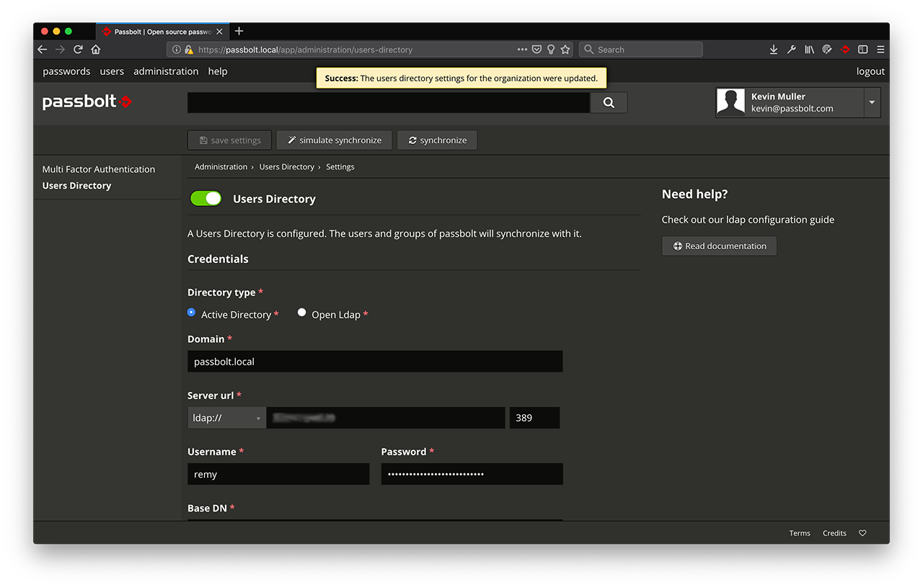
Task: Open developer tools wrench icon
Action: 791,50
